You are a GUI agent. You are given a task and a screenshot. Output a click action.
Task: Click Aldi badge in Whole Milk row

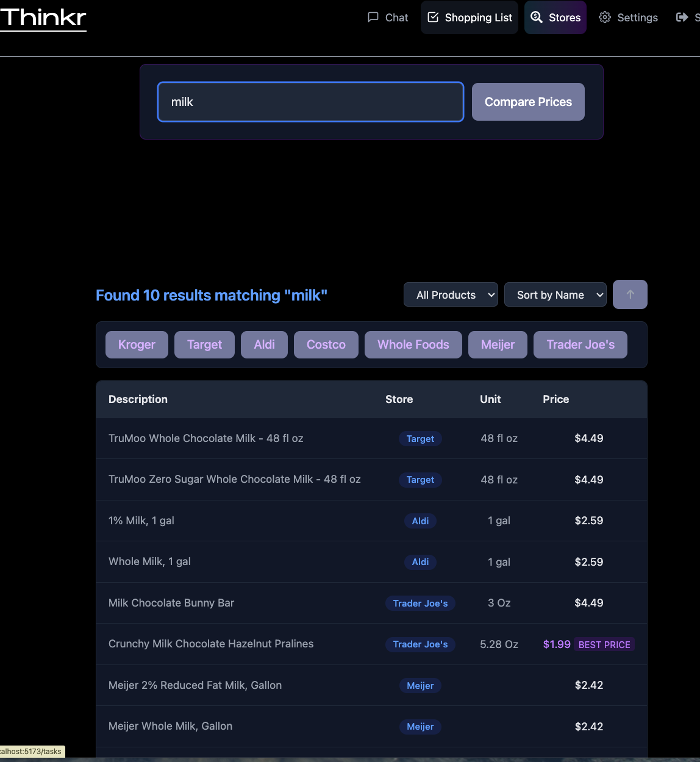coord(420,562)
